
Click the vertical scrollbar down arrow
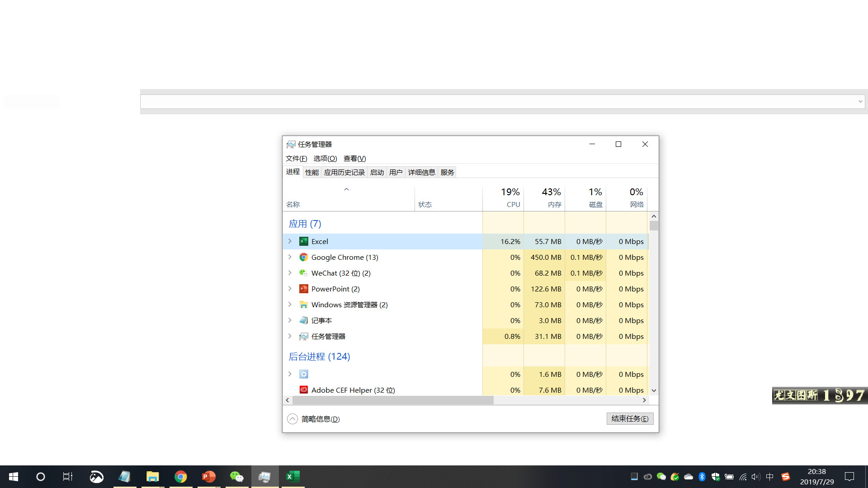click(x=654, y=390)
